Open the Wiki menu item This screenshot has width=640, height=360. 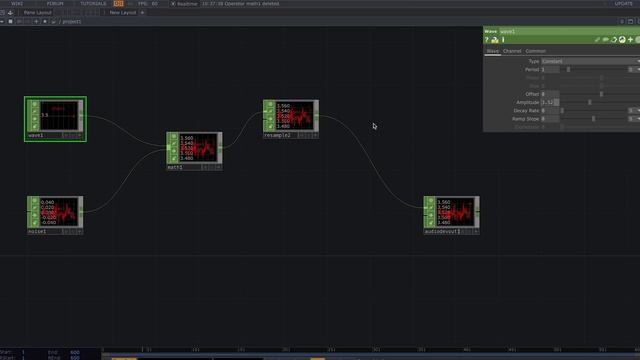point(17,3)
